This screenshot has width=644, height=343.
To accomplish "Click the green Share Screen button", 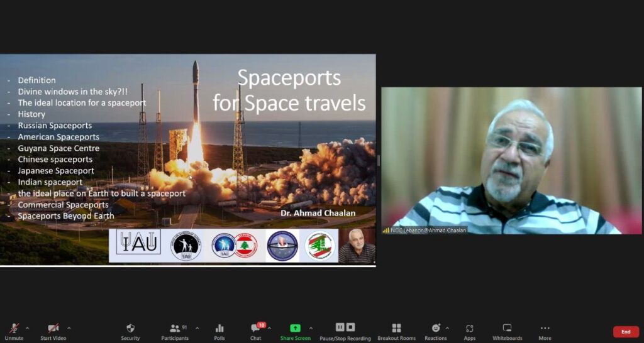I will pyautogui.click(x=296, y=332).
